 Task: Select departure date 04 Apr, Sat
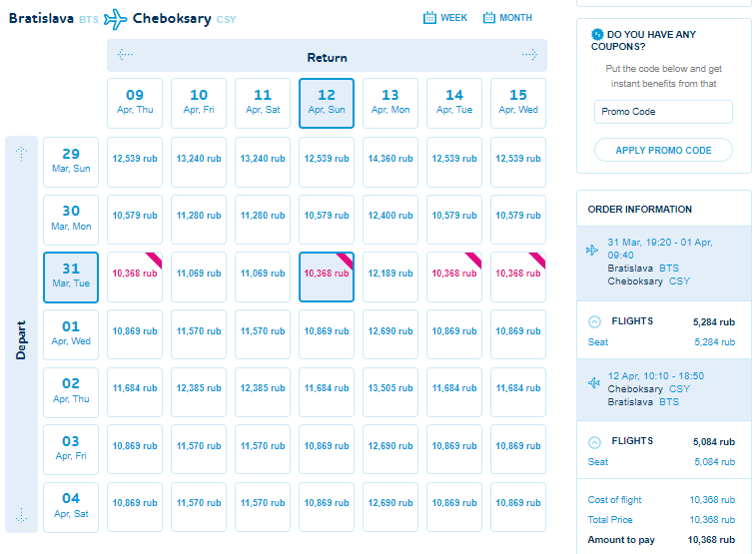click(x=71, y=507)
